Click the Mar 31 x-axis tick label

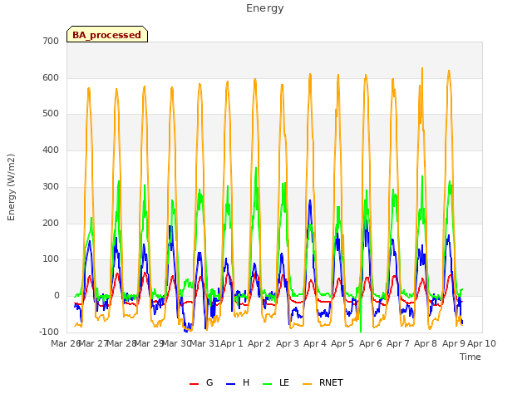[204, 343]
